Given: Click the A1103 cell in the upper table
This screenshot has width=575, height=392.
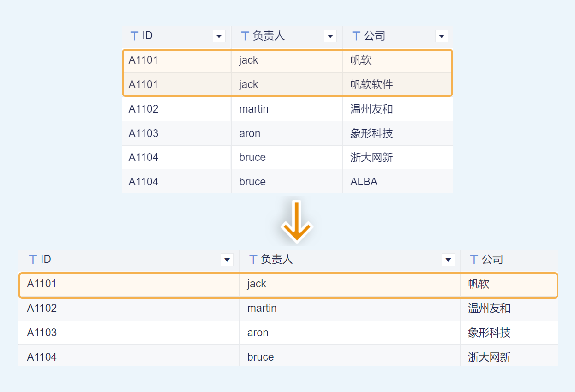Looking at the screenshot, I should click(144, 134).
